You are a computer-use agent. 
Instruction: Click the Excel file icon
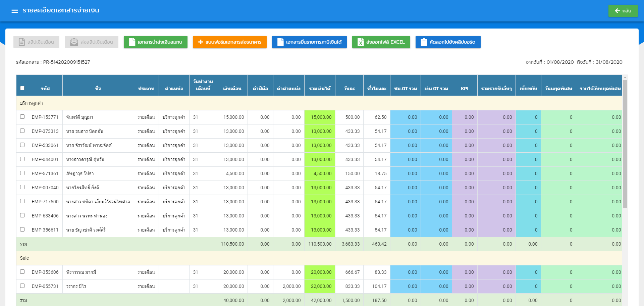361,42
